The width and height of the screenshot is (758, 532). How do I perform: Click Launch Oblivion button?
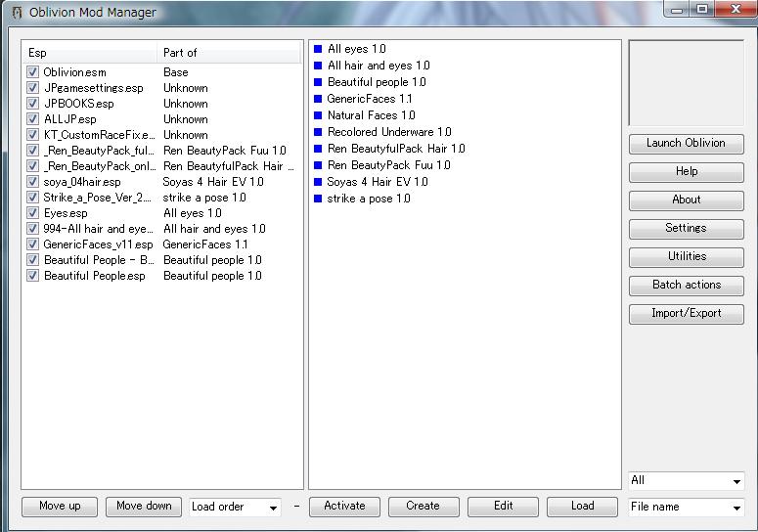[686, 144]
